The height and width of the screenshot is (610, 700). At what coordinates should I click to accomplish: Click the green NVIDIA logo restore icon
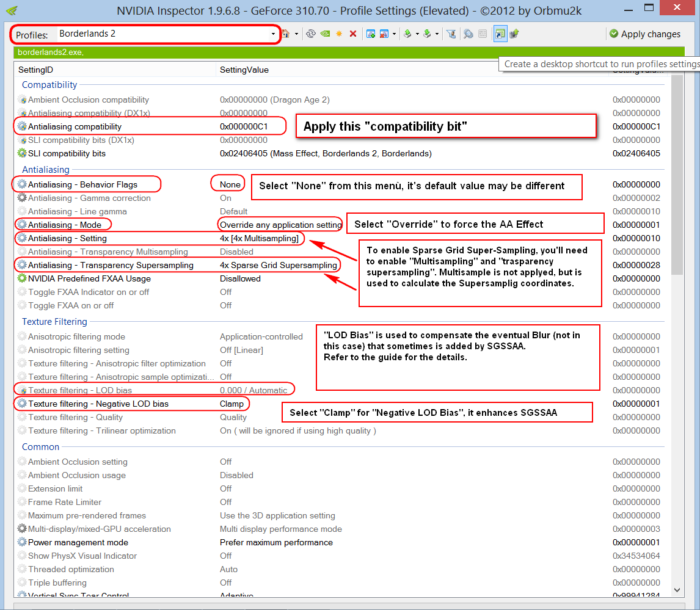click(326, 34)
